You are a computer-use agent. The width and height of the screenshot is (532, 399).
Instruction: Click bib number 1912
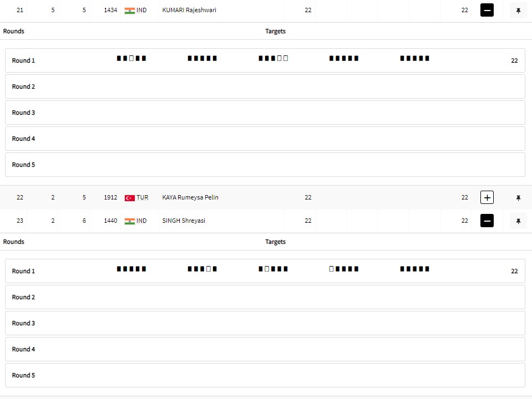pos(110,197)
